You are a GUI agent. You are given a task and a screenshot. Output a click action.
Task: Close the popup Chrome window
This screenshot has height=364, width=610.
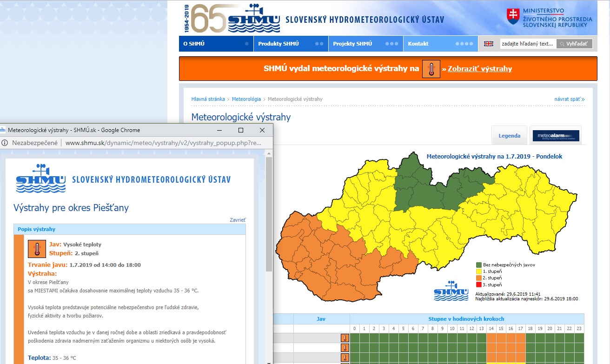(262, 130)
